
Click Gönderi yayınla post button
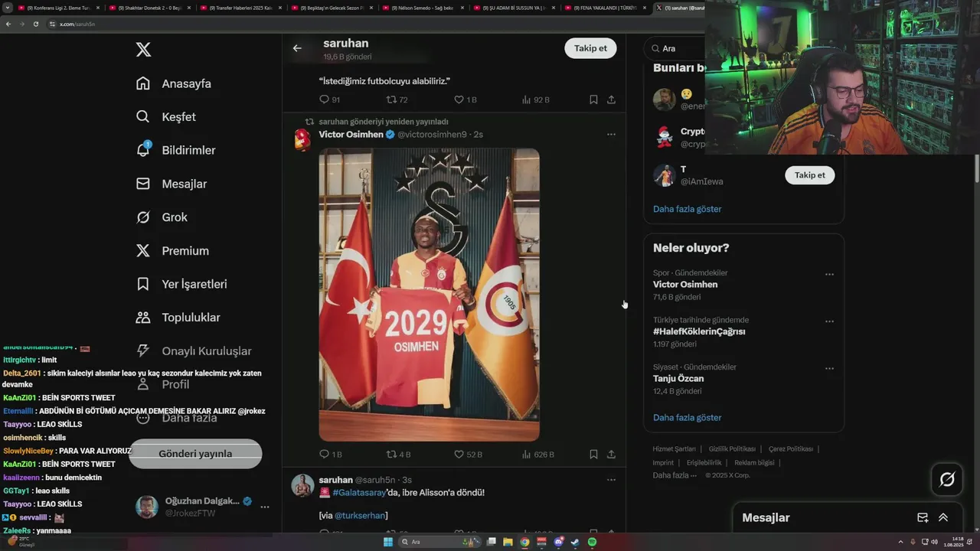[195, 454]
